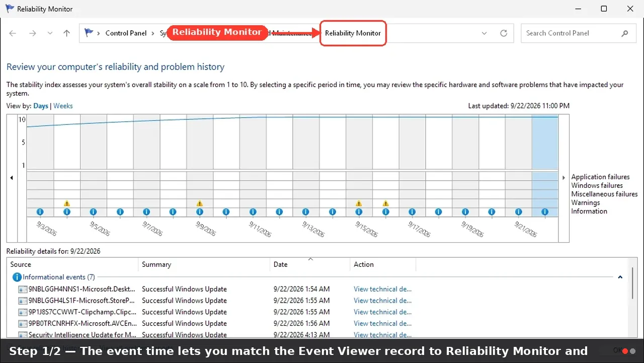Select the information icon for 9/20/2026
The height and width of the screenshot is (363, 644).
coord(492,212)
